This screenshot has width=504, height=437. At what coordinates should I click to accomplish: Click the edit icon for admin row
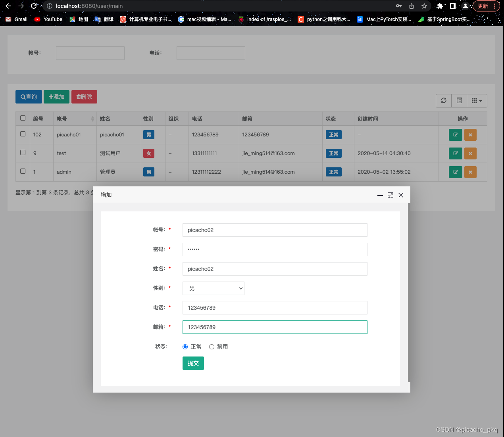(455, 172)
